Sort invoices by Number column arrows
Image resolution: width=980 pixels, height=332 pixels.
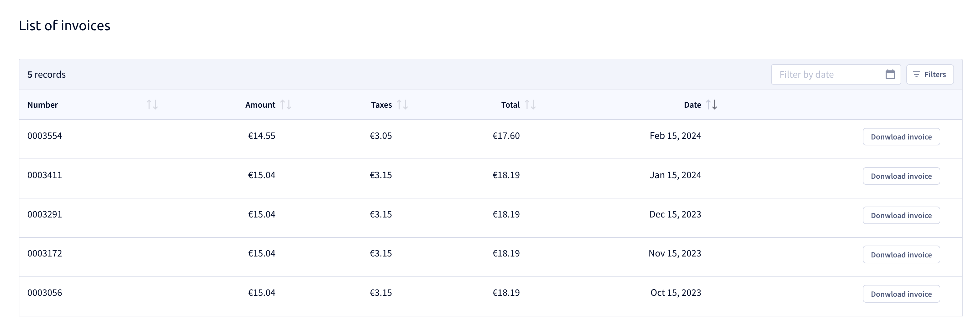point(152,105)
